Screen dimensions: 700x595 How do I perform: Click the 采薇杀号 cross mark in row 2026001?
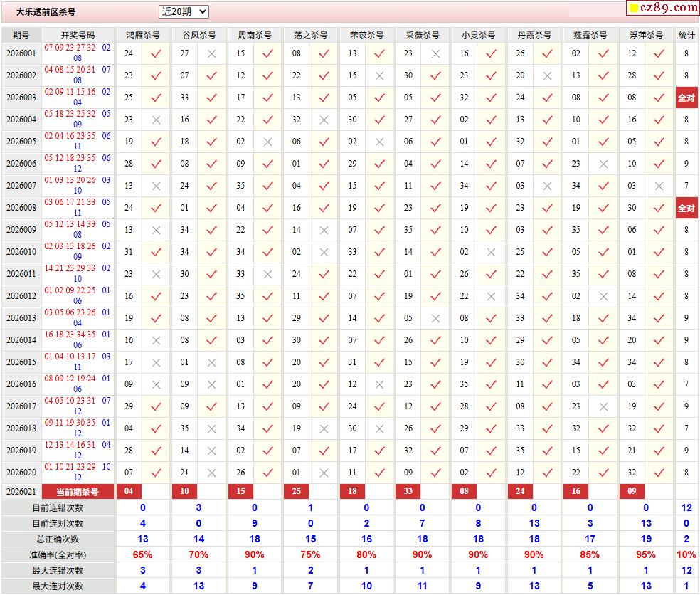435,53
